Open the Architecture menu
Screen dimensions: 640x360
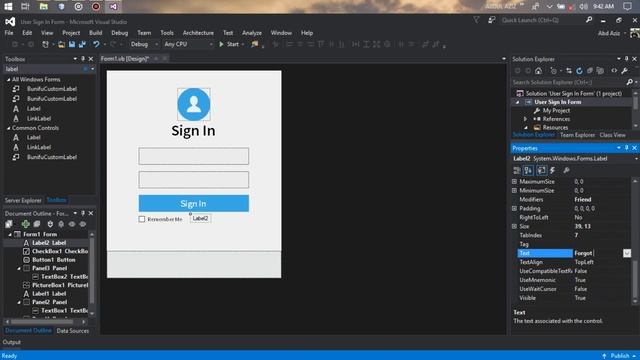pos(198,33)
